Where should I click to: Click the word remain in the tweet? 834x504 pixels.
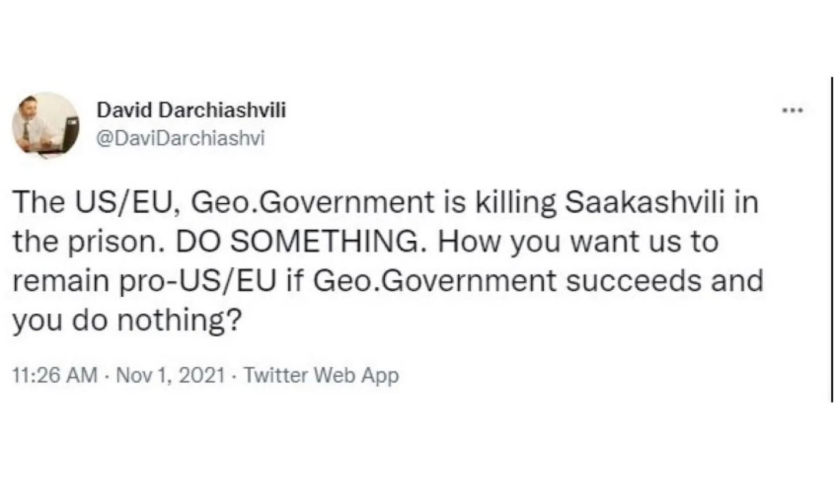[62, 280]
